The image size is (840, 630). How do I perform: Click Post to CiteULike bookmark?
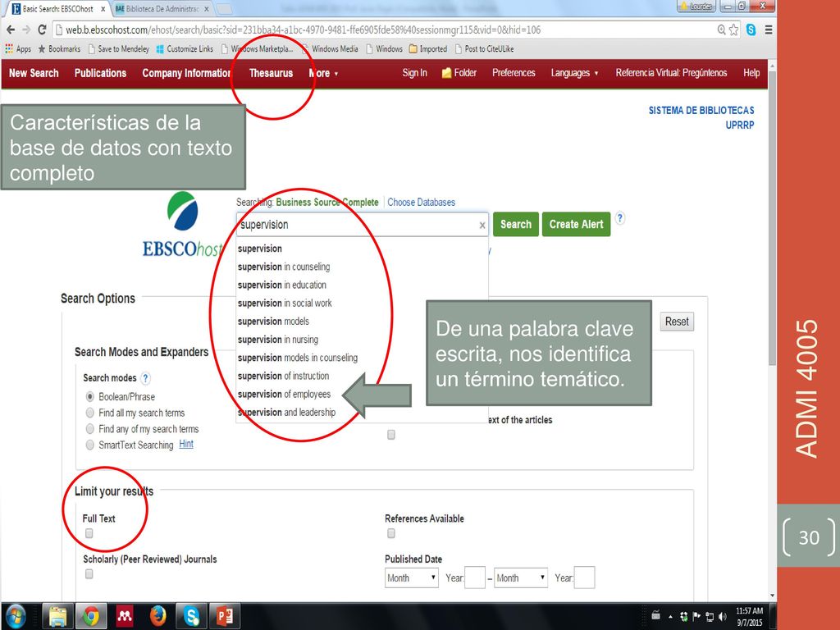[x=484, y=48]
